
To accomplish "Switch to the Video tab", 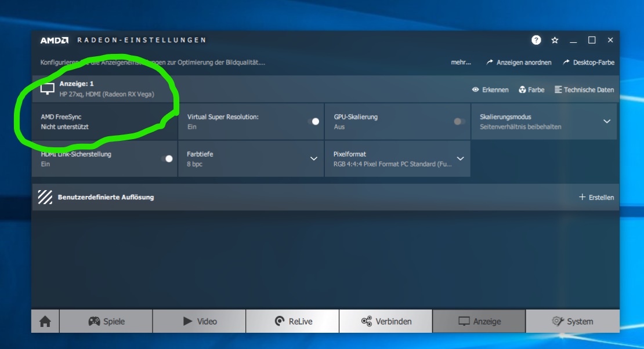I will pos(199,322).
